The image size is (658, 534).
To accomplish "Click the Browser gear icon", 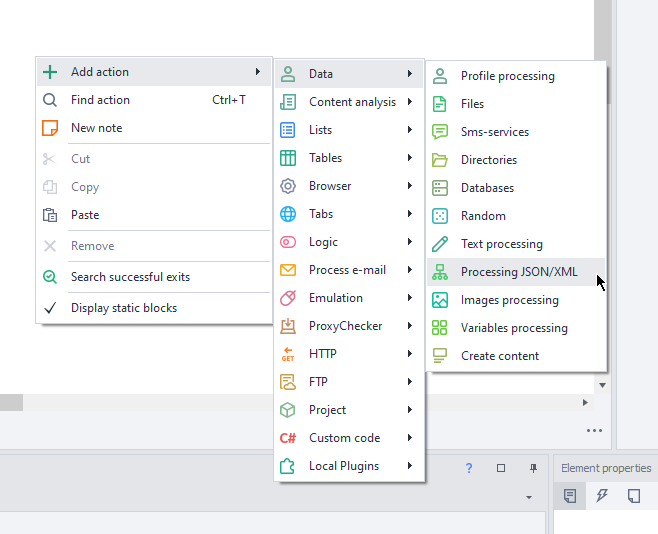I will coord(288,186).
